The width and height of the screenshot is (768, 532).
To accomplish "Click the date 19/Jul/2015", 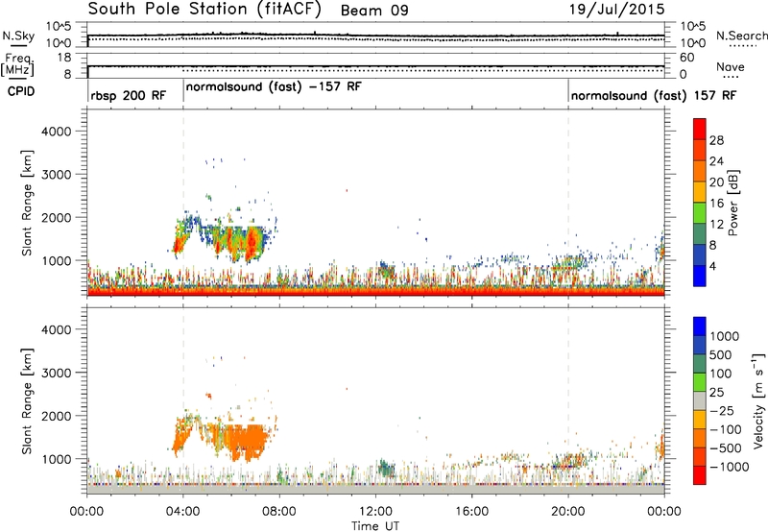I will click(x=616, y=10).
